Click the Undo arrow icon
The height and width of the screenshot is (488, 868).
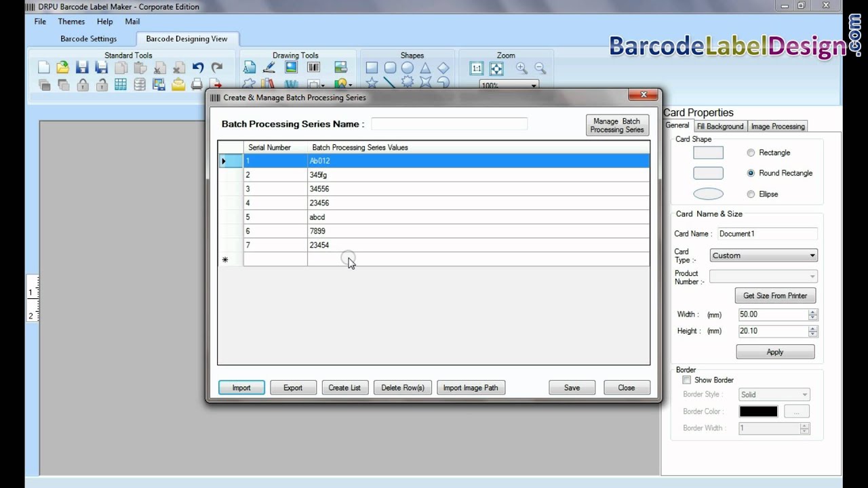(198, 67)
